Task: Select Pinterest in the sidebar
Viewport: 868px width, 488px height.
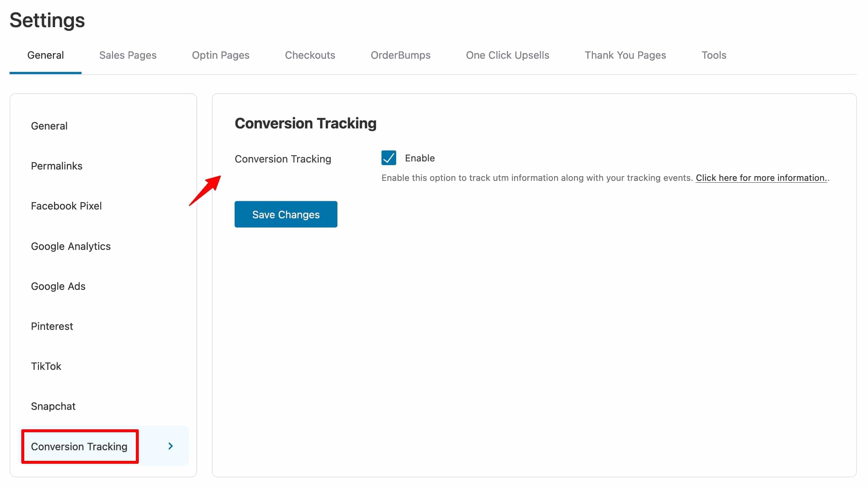Action: 52,326
